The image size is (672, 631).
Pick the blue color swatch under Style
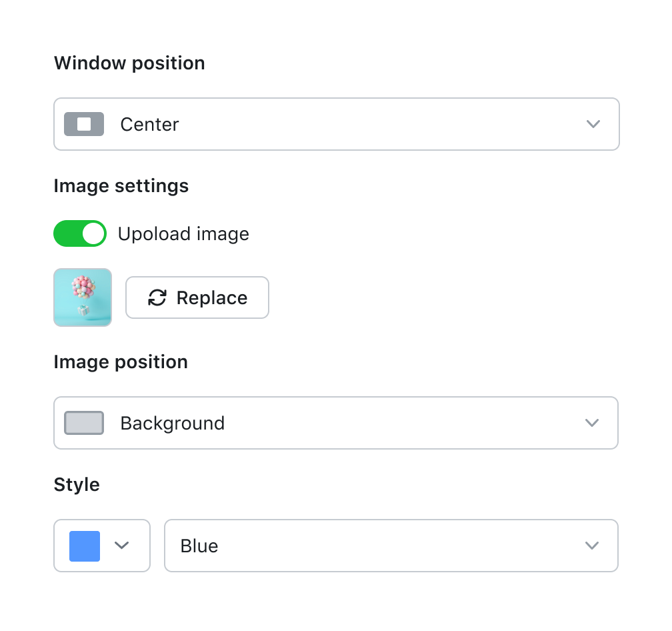pyautogui.click(x=85, y=546)
